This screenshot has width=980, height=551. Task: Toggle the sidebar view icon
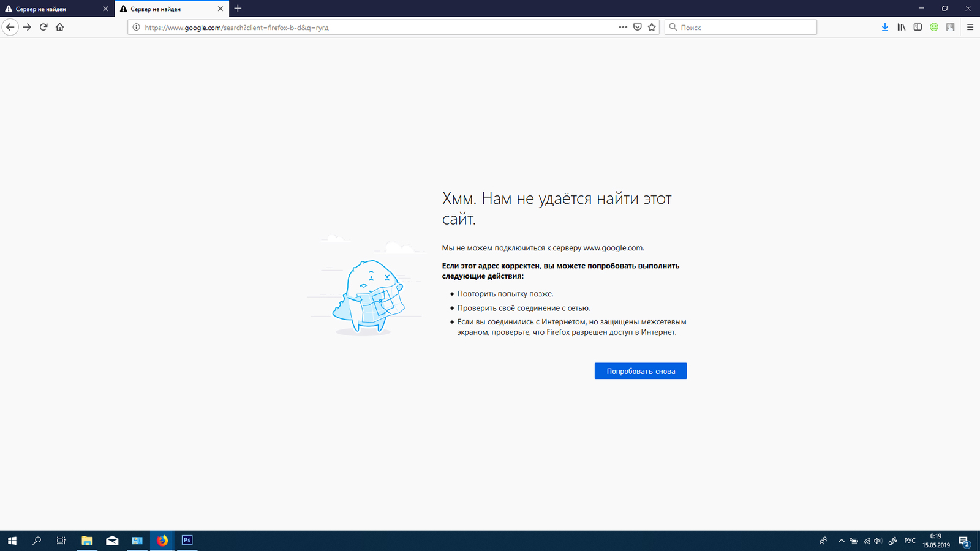point(918,27)
